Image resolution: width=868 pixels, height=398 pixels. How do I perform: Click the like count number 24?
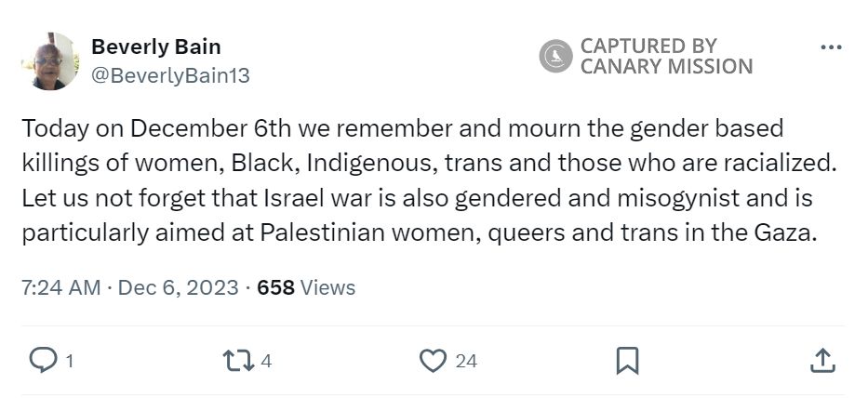coord(466,361)
